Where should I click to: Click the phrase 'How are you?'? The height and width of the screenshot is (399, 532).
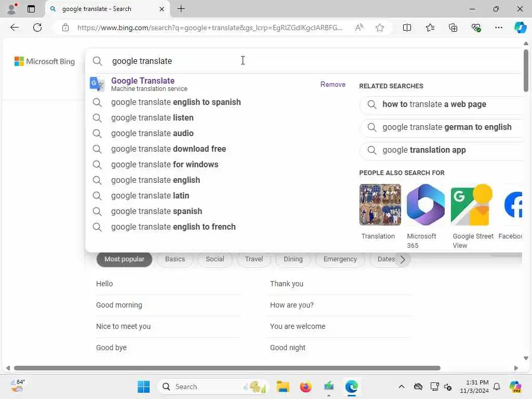(292, 305)
